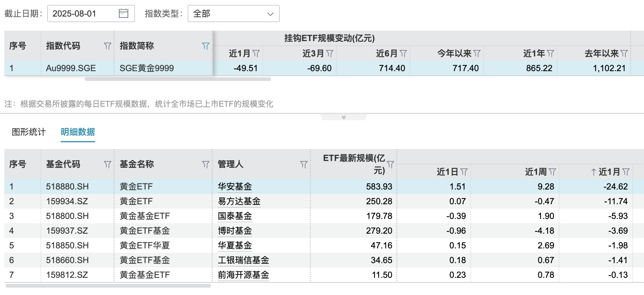Select the 明细数据 tab
644x295 pixels.
(78, 132)
